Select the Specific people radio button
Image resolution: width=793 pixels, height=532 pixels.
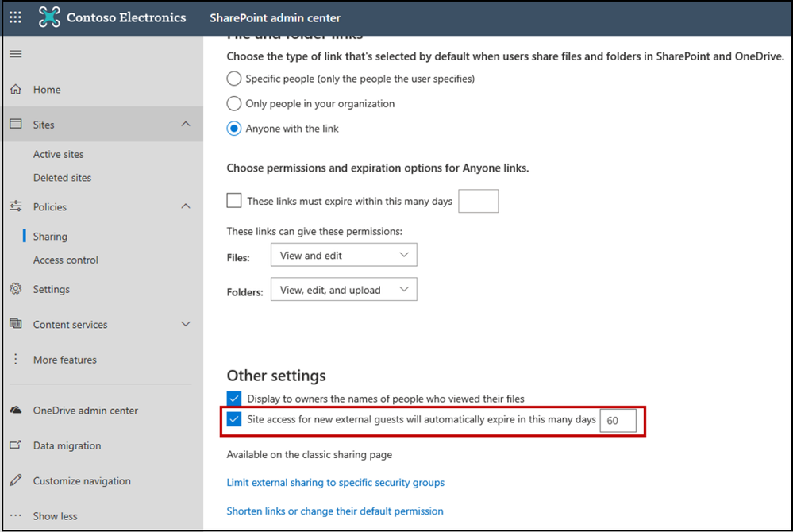point(234,79)
